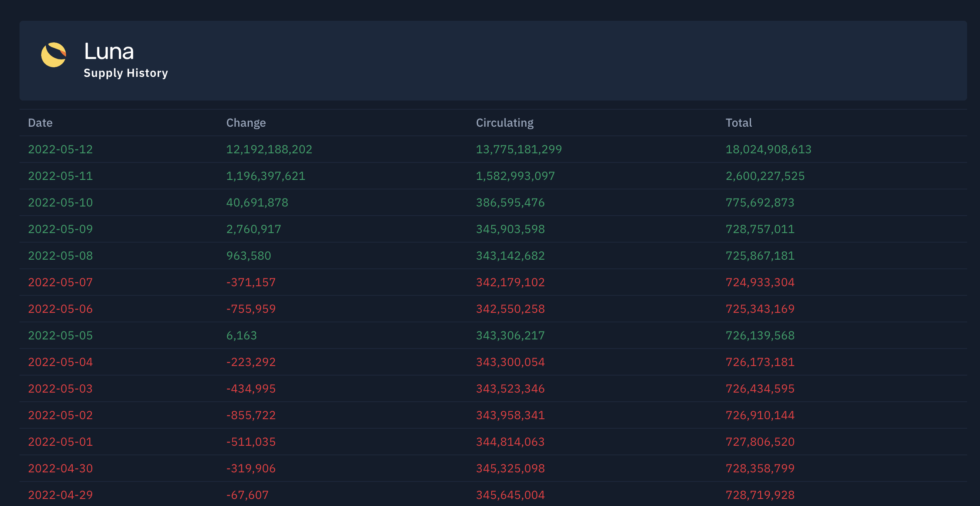Click date 2022-05-07
The image size is (980, 506).
click(x=60, y=282)
